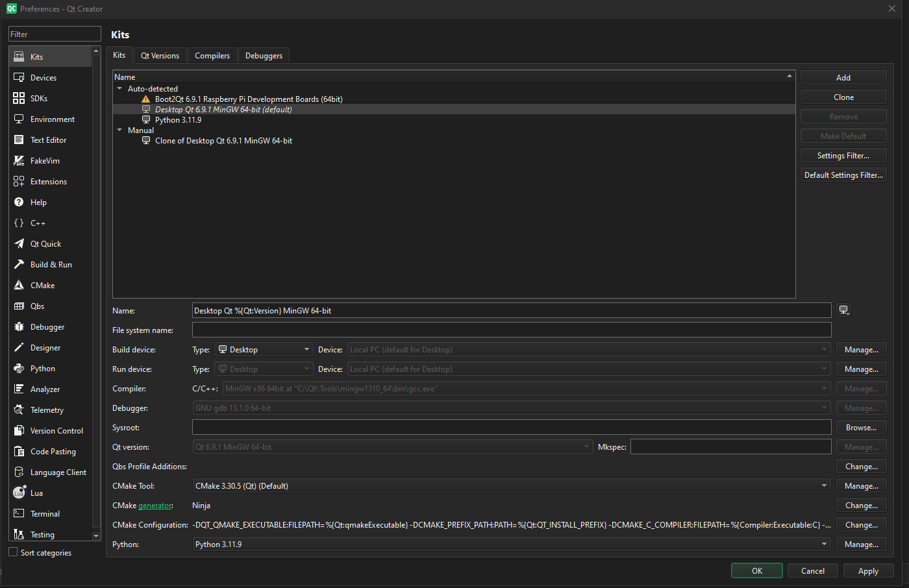Open the Extensions category icon
Viewport: 909px width, 588px height.
(x=19, y=182)
